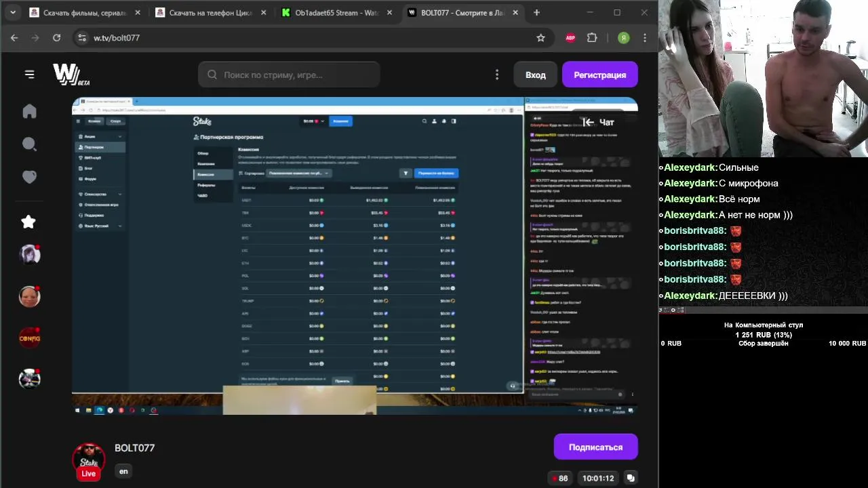Open the Chrome three-dot menu

point(645,38)
